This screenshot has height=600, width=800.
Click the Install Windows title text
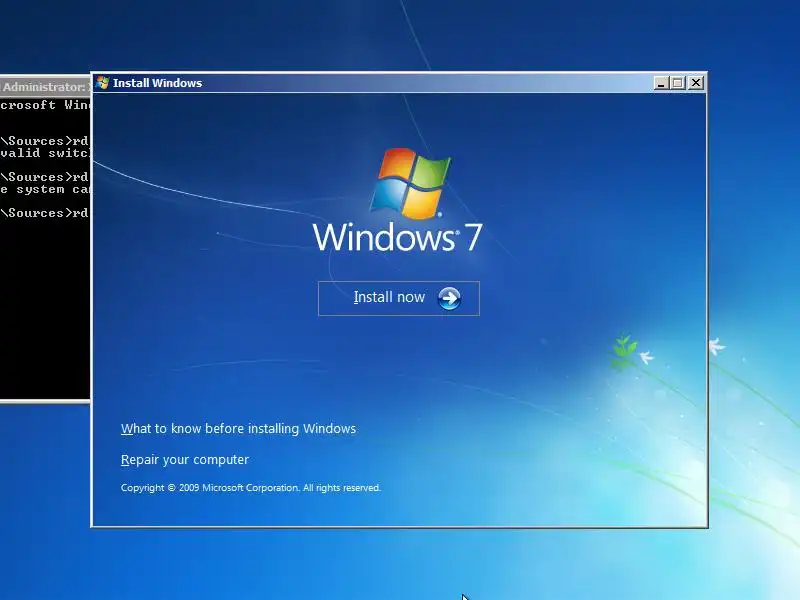(x=158, y=83)
